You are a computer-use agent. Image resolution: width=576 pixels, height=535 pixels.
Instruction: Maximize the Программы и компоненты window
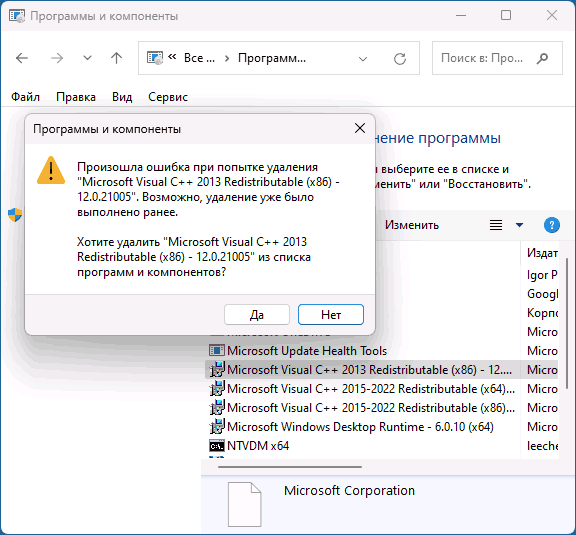pyautogui.click(x=506, y=15)
